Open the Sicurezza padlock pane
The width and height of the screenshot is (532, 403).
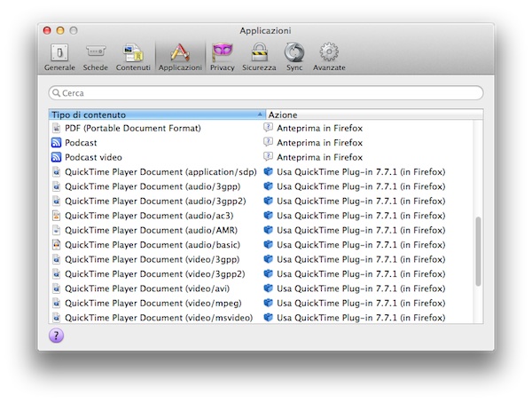pyautogui.click(x=259, y=57)
